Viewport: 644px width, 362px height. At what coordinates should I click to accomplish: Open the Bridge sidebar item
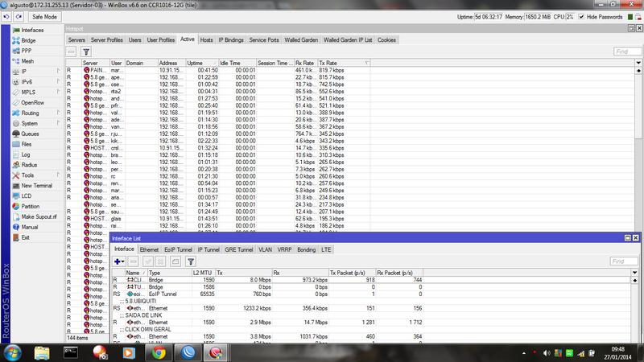tap(28, 40)
